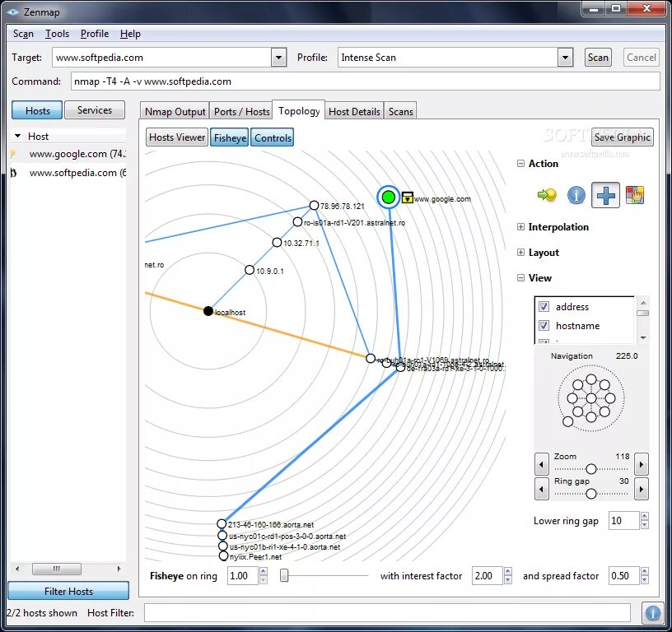Toggle the Controls button
The height and width of the screenshot is (632, 672).
tap(273, 137)
